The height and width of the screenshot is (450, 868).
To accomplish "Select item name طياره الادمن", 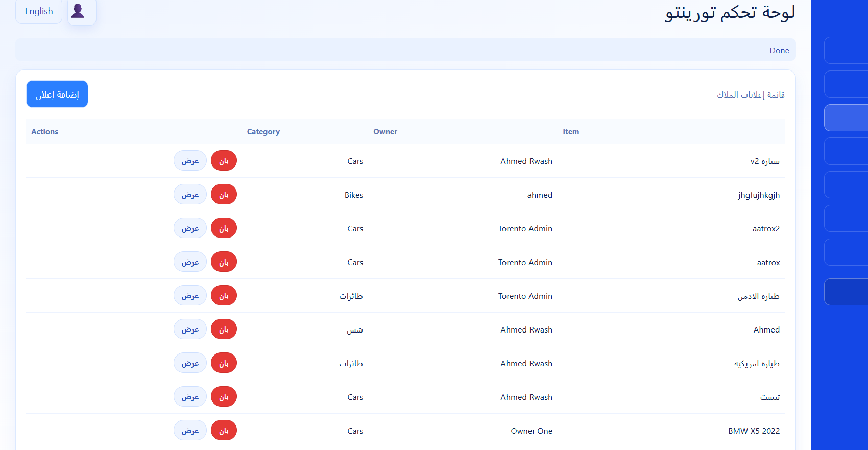I will [758, 296].
